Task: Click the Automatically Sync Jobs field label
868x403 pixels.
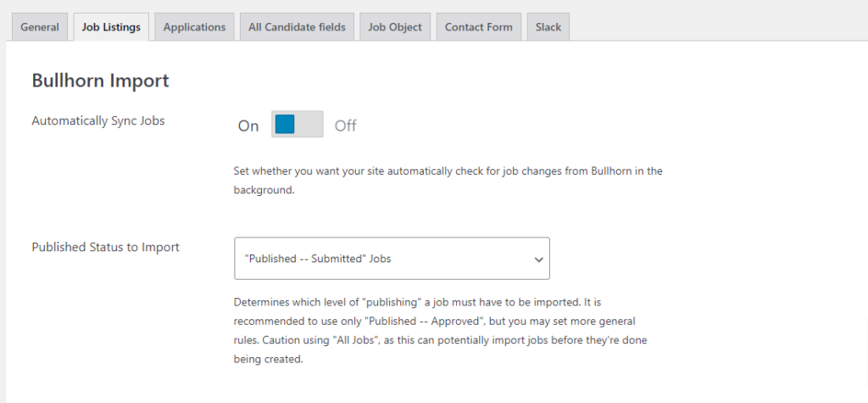Action: [98, 120]
